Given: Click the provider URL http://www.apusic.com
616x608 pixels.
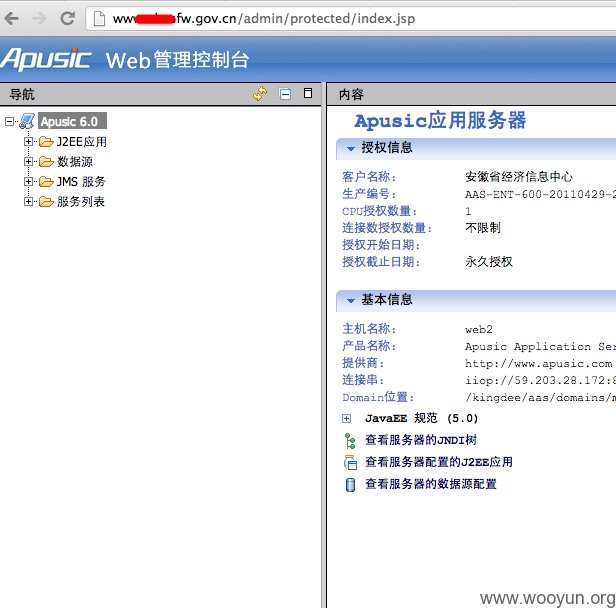Looking at the screenshot, I should pos(539,363).
